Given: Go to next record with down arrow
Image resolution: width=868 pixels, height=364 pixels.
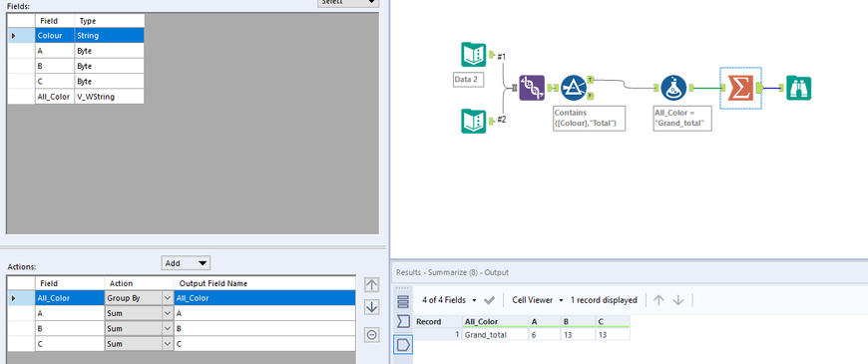Looking at the screenshot, I should [x=678, y=300].
